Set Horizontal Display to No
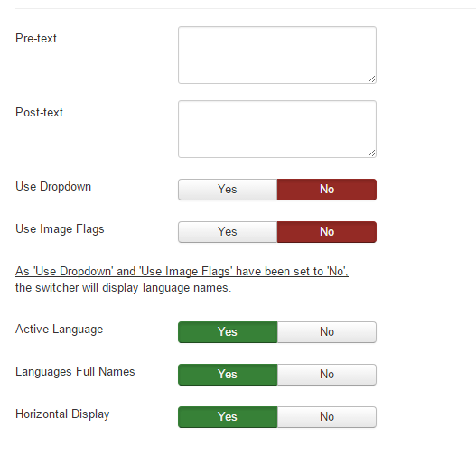This screenshot has width=476, height=474. [x=327, y=417]
